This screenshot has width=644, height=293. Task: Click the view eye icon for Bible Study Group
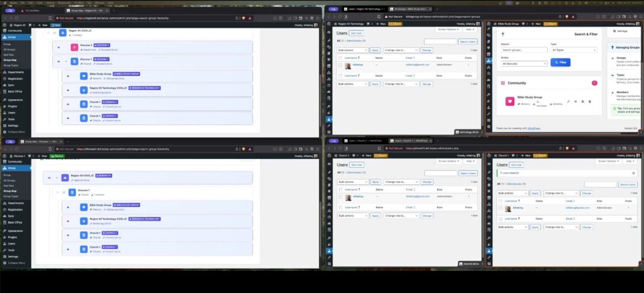click(575, 101)
